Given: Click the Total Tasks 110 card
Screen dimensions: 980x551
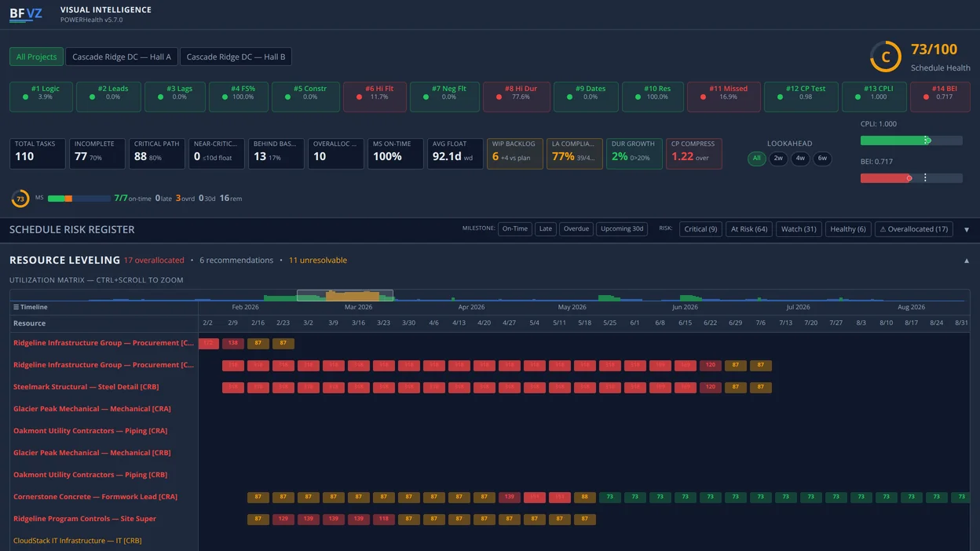Looking at the screenshot, I should pyautogui.click(x=37, y=154).
